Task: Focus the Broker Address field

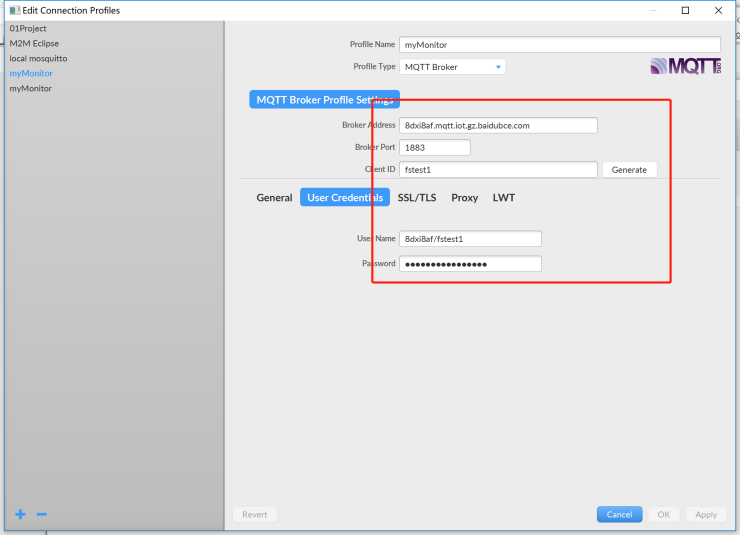Action: pos(498,125)
